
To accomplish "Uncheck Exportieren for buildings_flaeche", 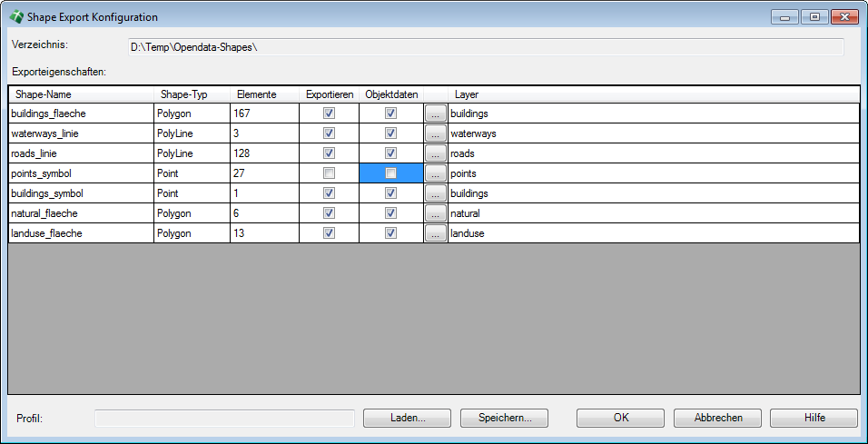I will click(x=330, y=113).
